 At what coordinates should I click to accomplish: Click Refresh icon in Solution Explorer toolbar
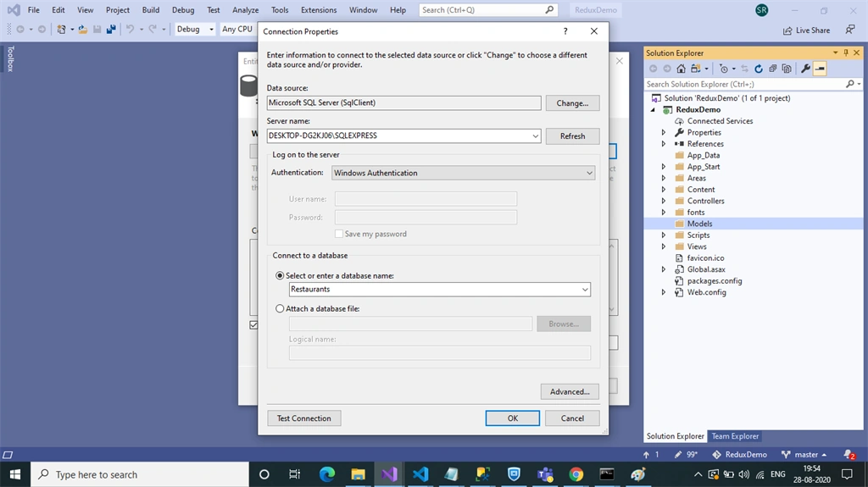[759, 69]
